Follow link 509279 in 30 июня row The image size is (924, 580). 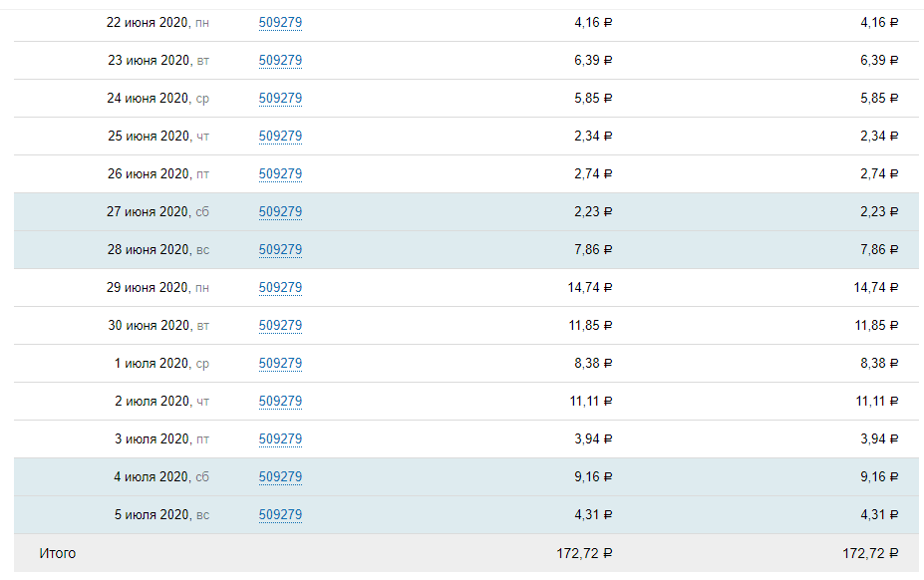coord(280,326)
